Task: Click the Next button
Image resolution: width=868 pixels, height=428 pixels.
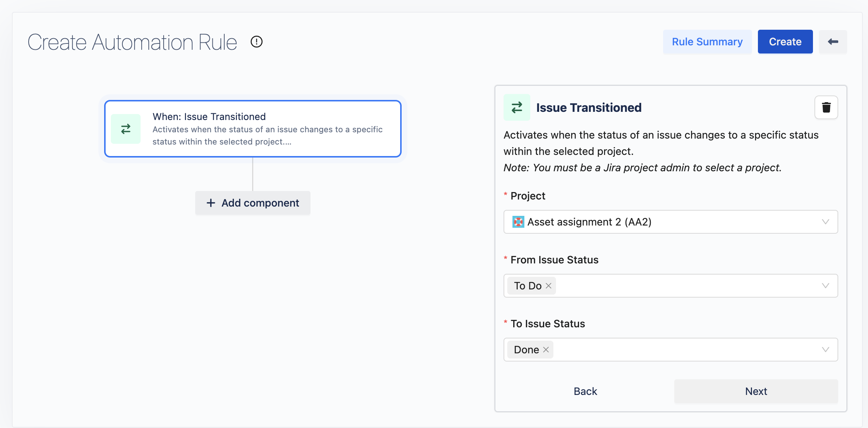Action: (756, 391)
